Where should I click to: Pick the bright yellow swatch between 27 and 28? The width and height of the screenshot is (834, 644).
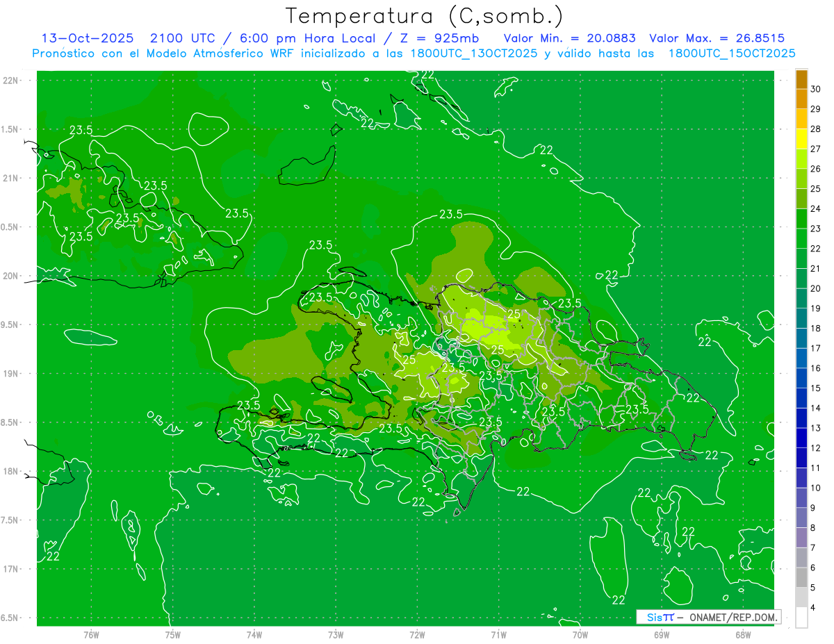tap(801, 139)
